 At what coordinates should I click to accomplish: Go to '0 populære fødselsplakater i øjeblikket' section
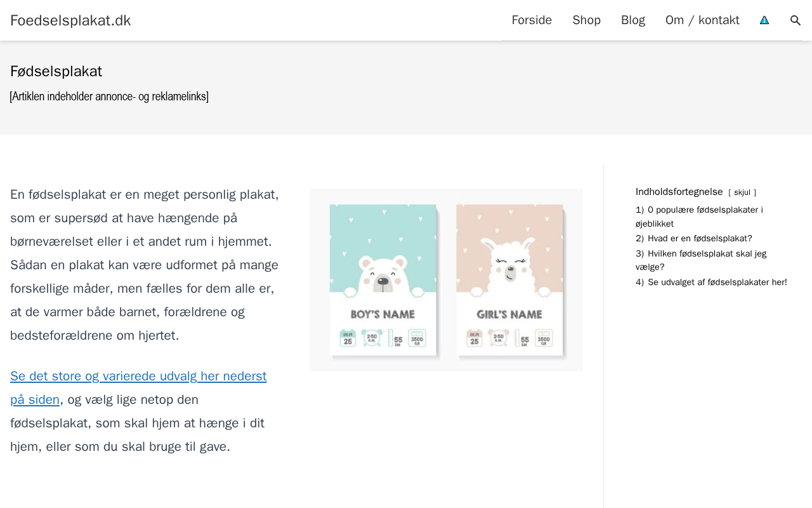tap(705, 210)
